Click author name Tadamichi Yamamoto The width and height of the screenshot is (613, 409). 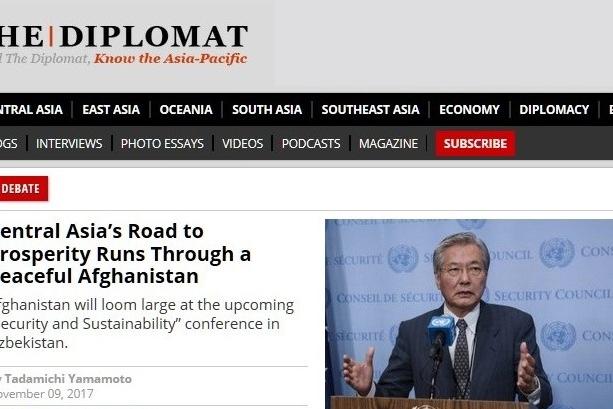click(x=68, y=379)
